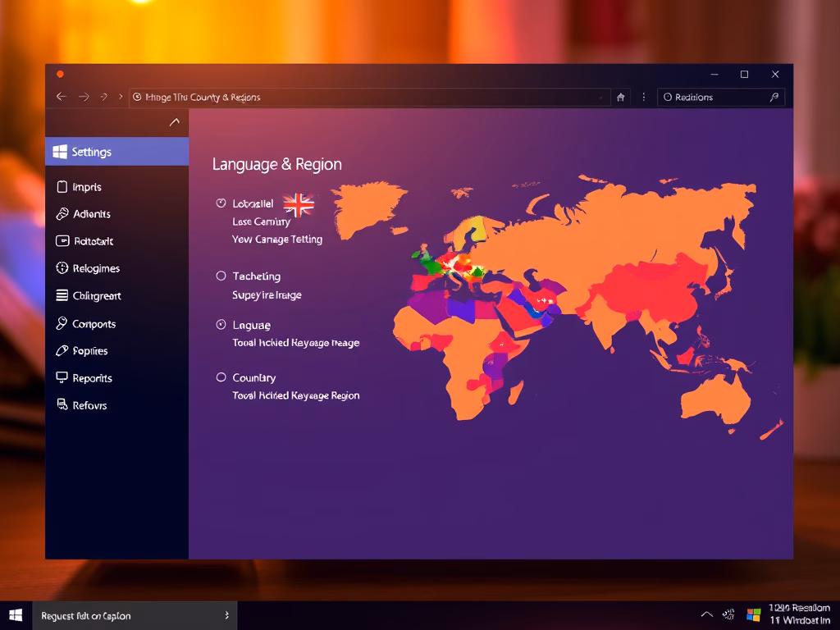Click the taskbar search input field
This screenshot has height=630, width=840.
click(x=131, y=615)
